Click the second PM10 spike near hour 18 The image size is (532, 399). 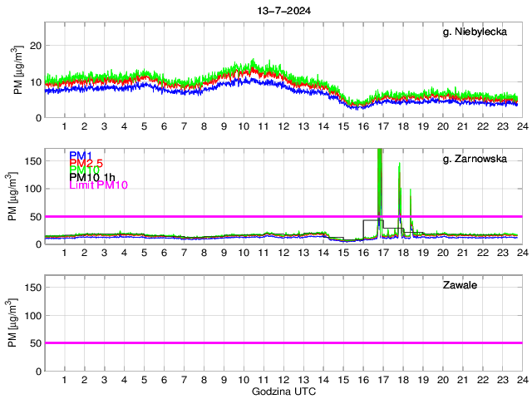pos(400,165)
